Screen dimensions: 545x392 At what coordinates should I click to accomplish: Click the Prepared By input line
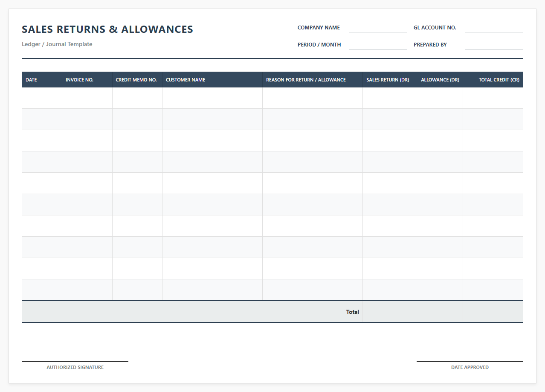494,45
